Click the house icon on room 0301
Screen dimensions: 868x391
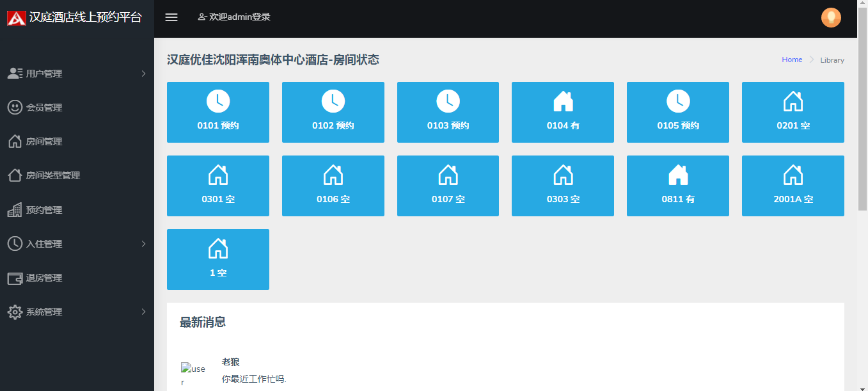tap(218, 174)
